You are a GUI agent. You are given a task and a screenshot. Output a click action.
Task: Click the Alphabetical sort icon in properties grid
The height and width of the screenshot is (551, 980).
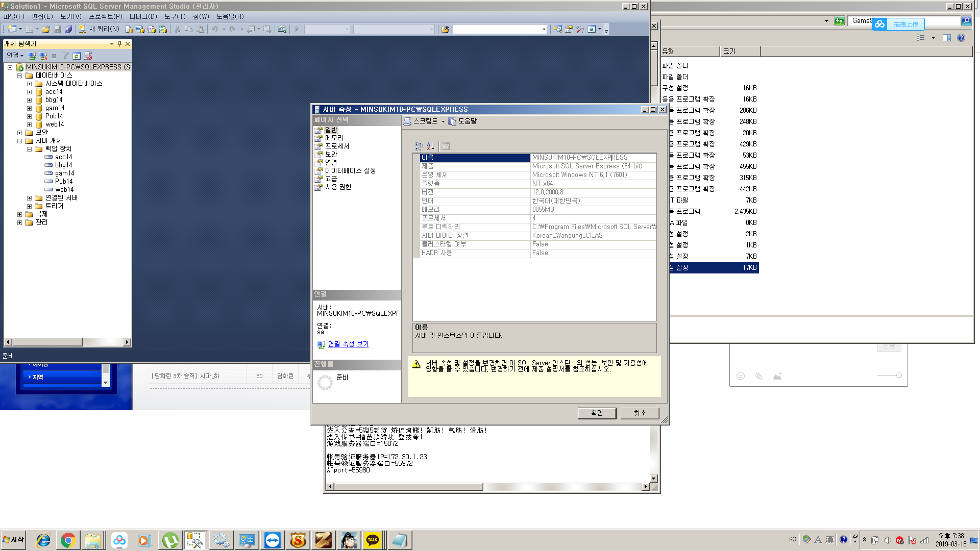pos(430,146)
